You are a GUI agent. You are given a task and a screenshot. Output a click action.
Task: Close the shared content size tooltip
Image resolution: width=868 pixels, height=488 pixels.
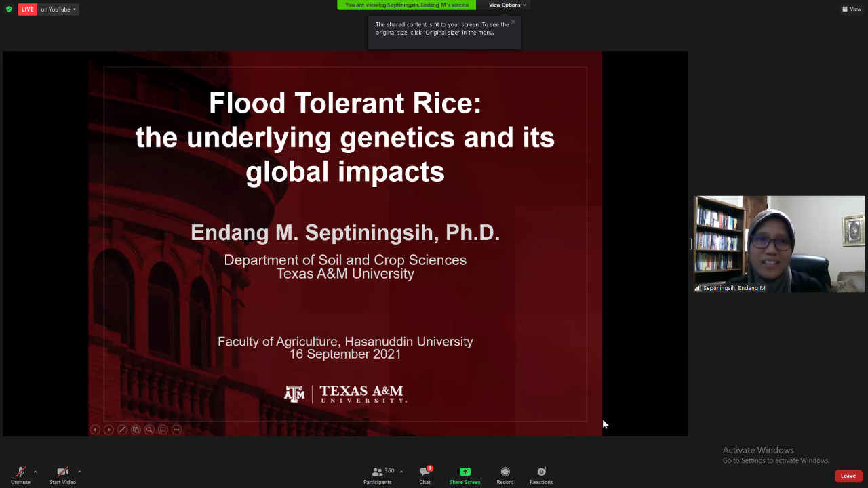[513, 22]
